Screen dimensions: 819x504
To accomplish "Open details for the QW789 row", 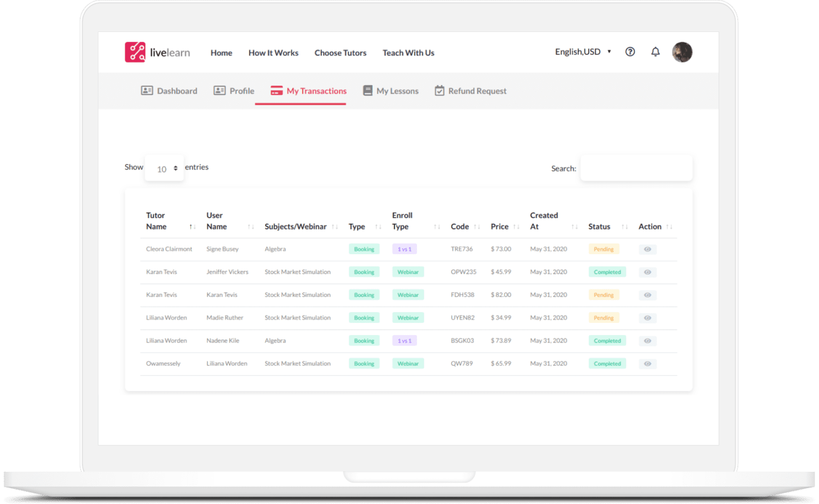I will (647, 363).
